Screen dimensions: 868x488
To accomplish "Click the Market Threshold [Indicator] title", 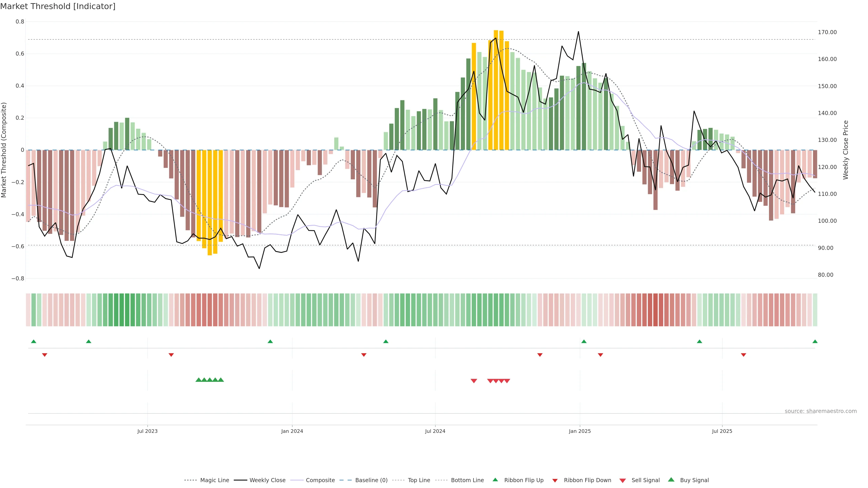I will (58, 6).
